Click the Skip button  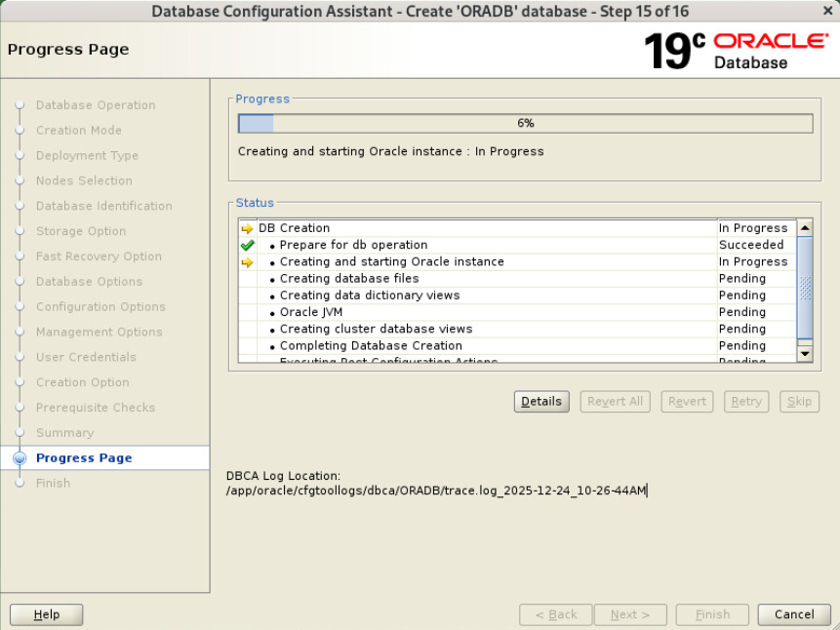point(799,401)
